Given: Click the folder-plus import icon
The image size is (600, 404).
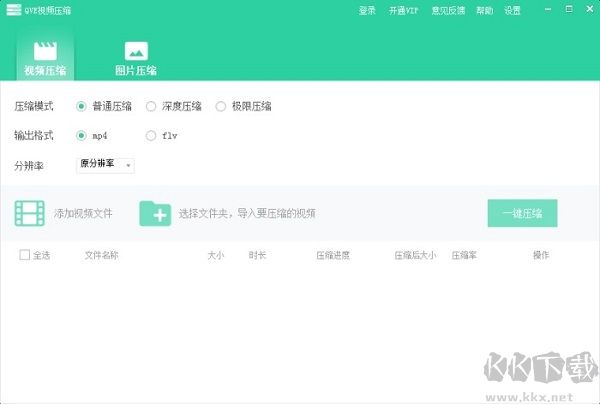Looking at the screenshot, I should [155, 213].
